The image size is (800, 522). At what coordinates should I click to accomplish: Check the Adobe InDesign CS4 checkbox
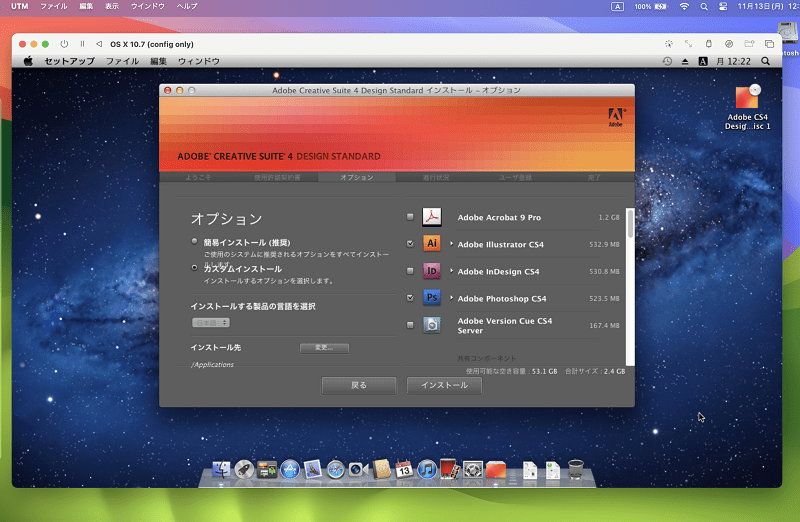coord(410,271)
